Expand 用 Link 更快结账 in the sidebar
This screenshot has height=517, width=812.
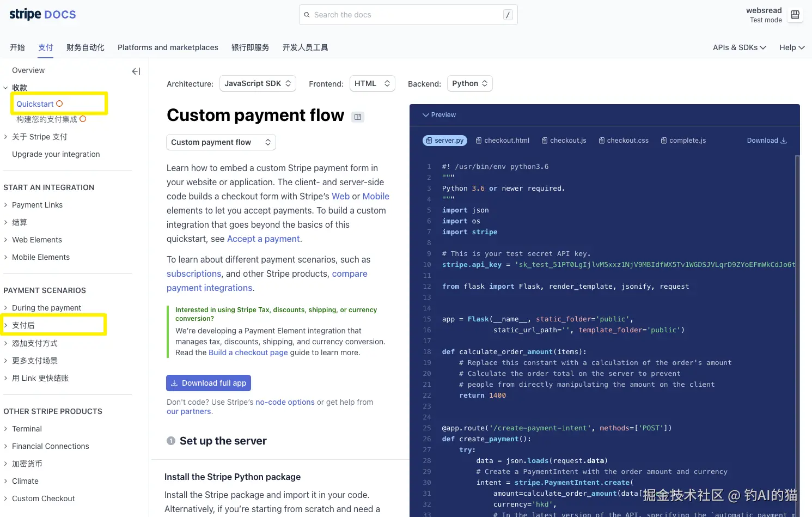click(5, 378)
